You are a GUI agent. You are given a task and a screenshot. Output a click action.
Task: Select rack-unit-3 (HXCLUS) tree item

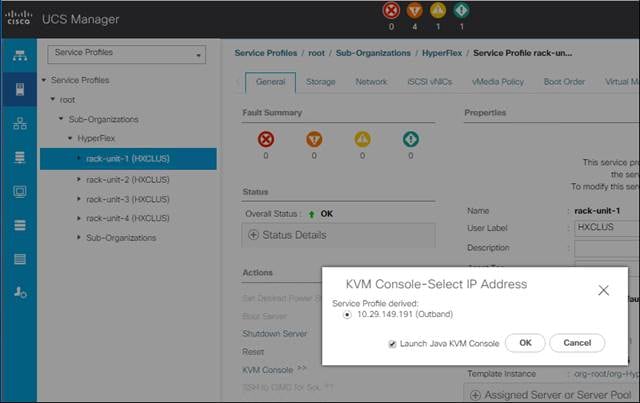pos(128,199)
